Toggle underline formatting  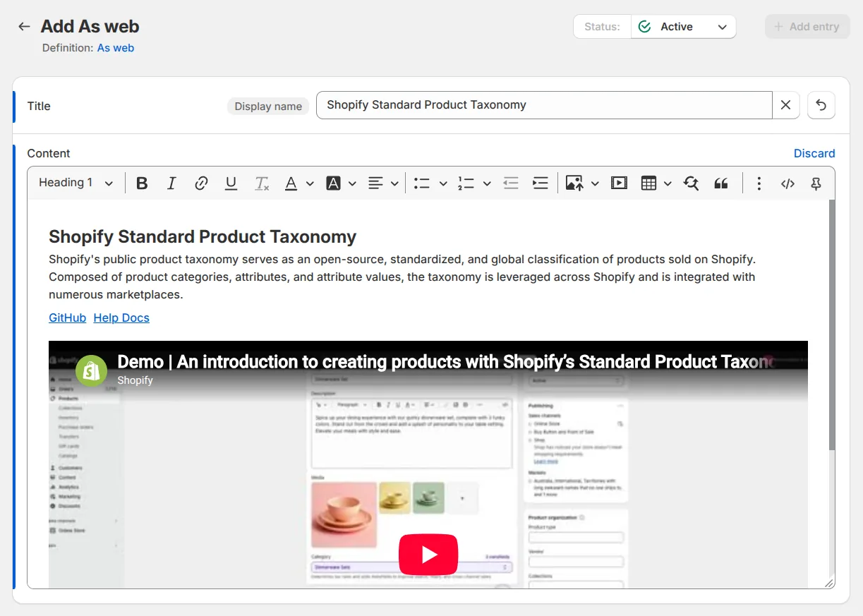click(231, 183)
